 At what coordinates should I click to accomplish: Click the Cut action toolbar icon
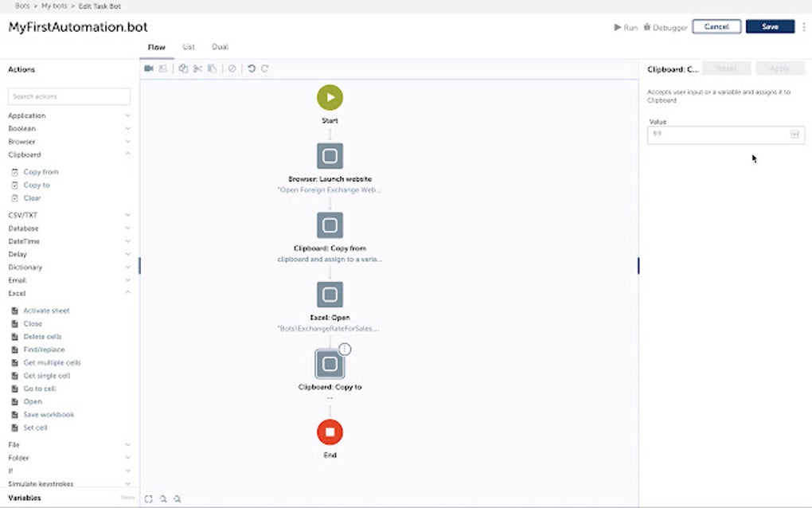click(x=198, y=68)
